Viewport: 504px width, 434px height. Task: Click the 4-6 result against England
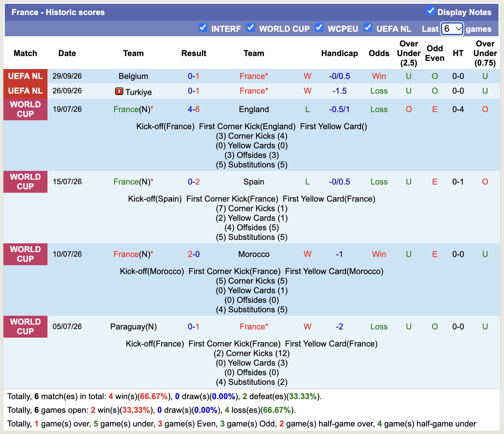click(194, 109)
